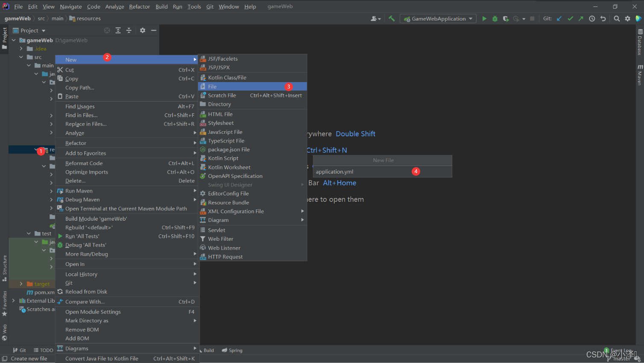
Task: Open the Web tool window
Action: 5,332
